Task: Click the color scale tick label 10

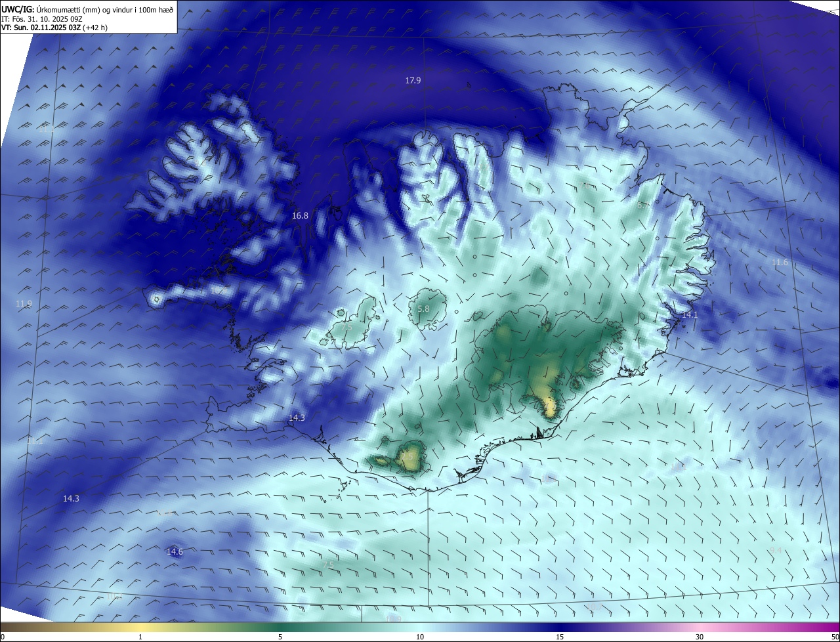Action: coord(420,637)
